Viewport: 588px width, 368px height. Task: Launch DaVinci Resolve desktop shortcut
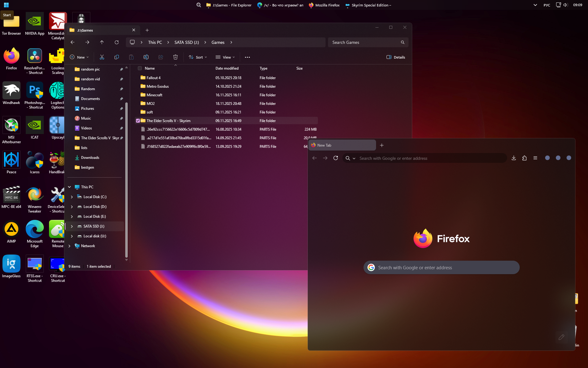35,56
